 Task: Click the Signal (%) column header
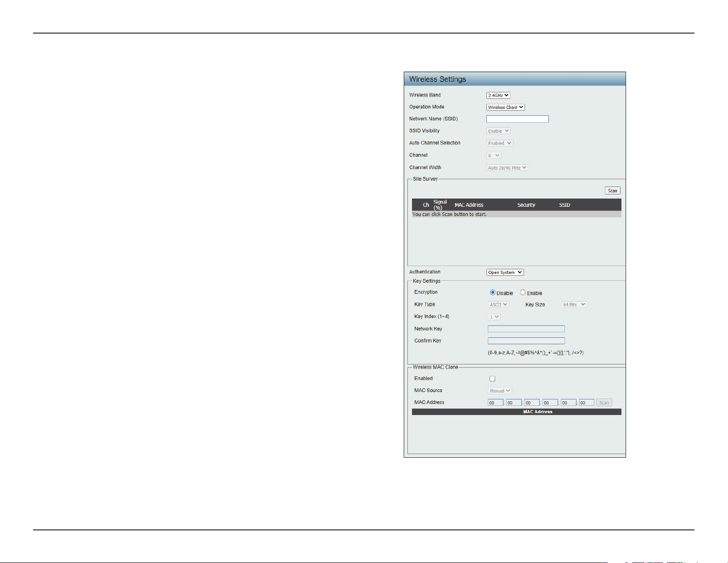point(440,205)
